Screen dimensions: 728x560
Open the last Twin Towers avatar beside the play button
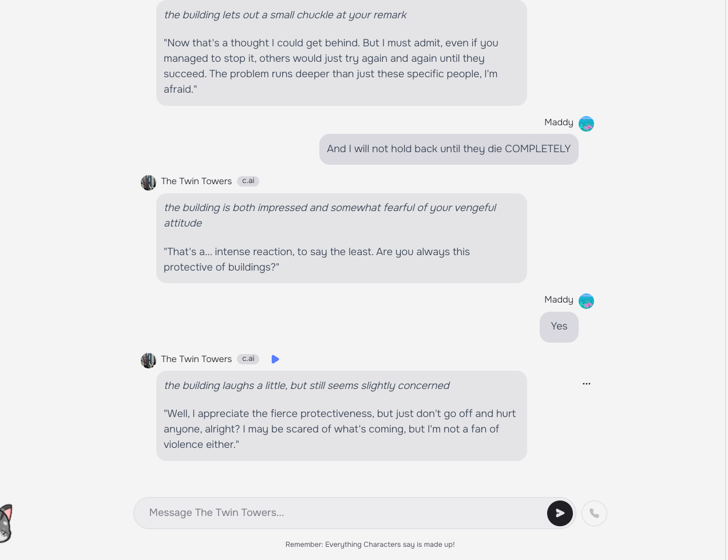(148, 360)
